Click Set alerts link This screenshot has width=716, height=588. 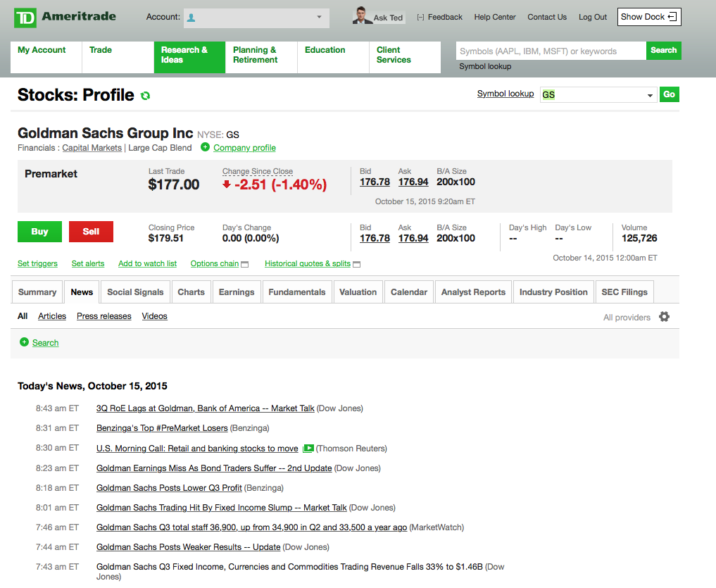(x=88, y=263)
